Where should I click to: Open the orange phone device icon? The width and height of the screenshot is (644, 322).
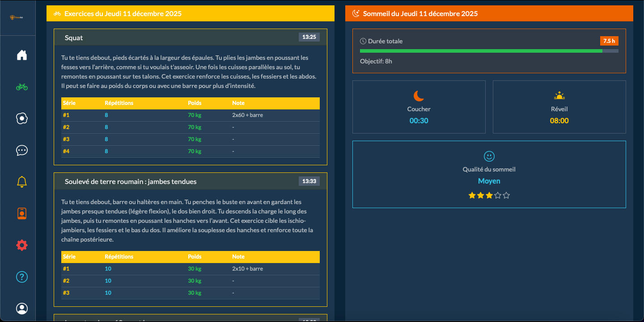[21, 213]
